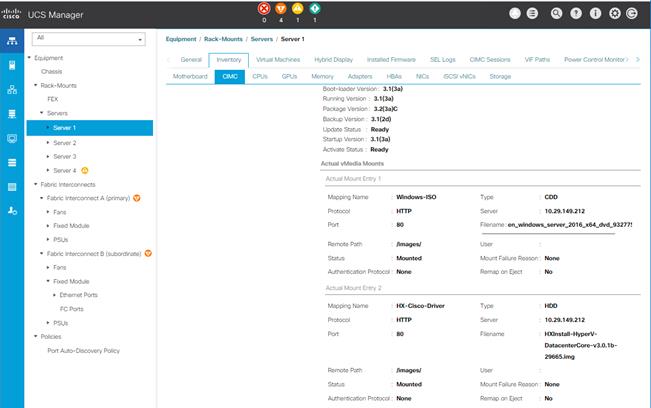Open the Power Control Monitor tab
Image resolution: width=651 pixels, height=408 pixels.
point(594,60)
